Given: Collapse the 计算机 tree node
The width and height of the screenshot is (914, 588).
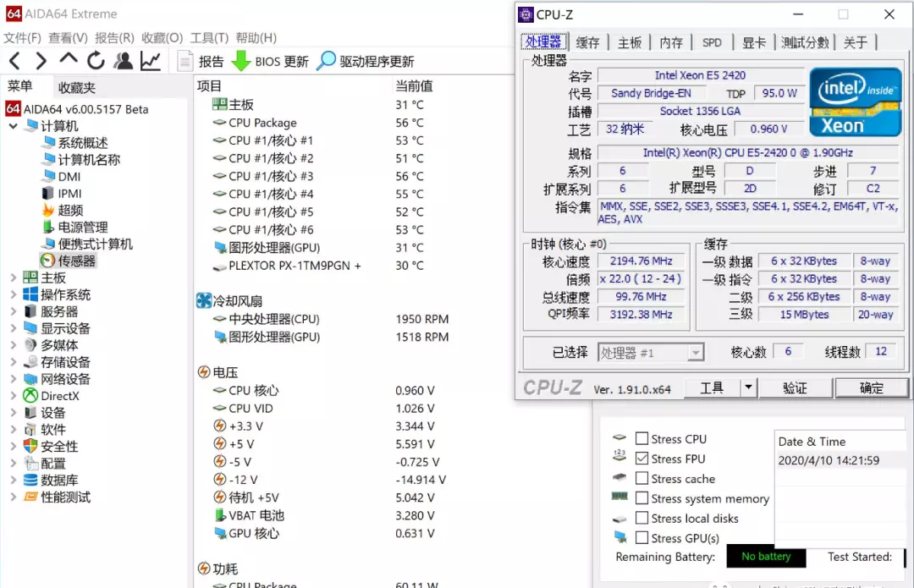Looking at the screenshot, I should point(13,126).
